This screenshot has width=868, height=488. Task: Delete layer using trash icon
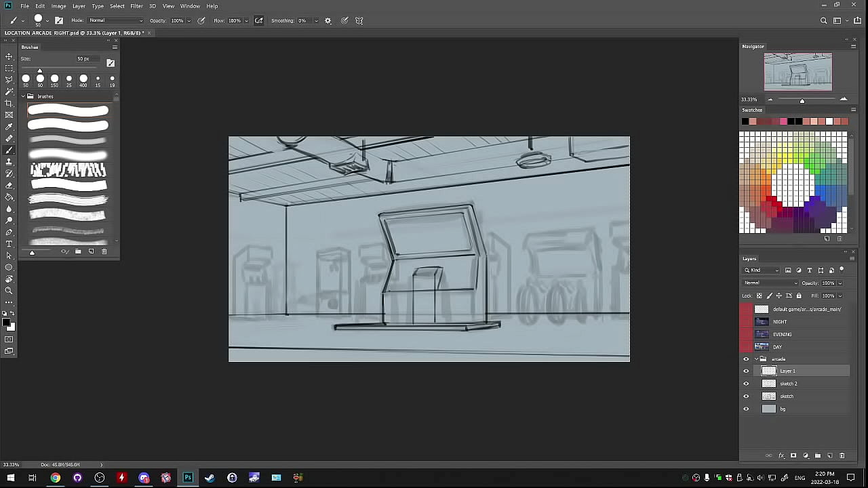pos(842,455)
